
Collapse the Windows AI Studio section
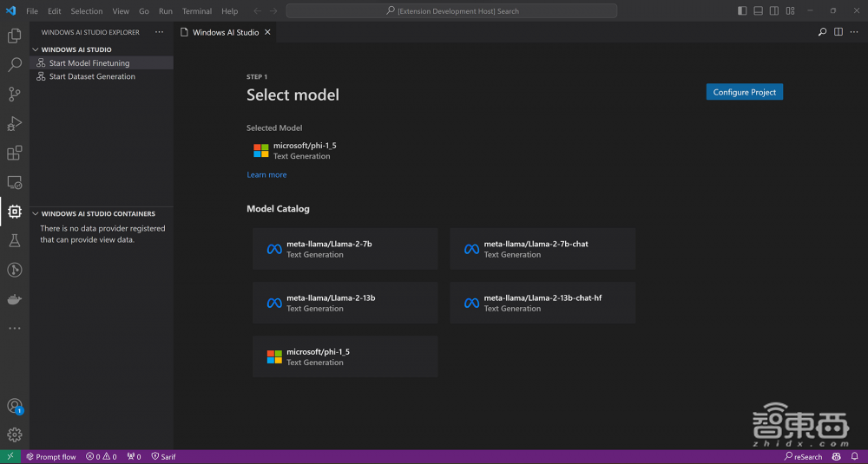coord(36,49)
